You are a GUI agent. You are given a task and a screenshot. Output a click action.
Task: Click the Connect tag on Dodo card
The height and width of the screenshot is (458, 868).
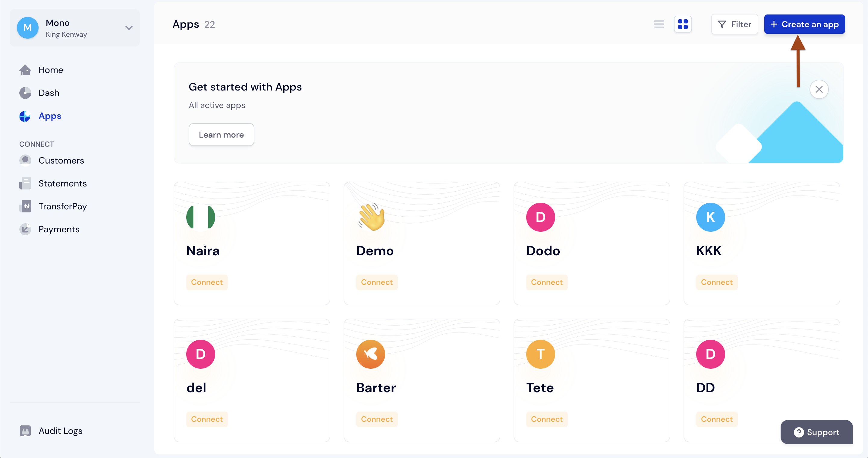tap(546, 282)
